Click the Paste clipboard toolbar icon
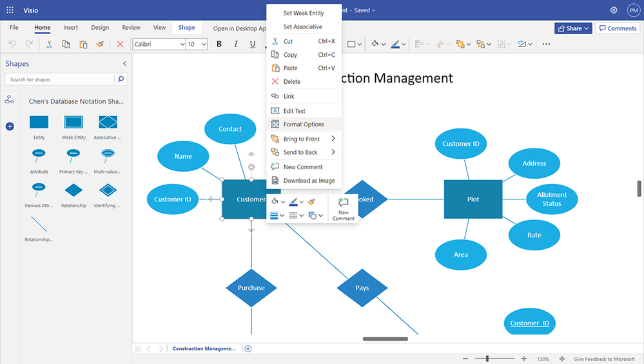 [83, 44]
